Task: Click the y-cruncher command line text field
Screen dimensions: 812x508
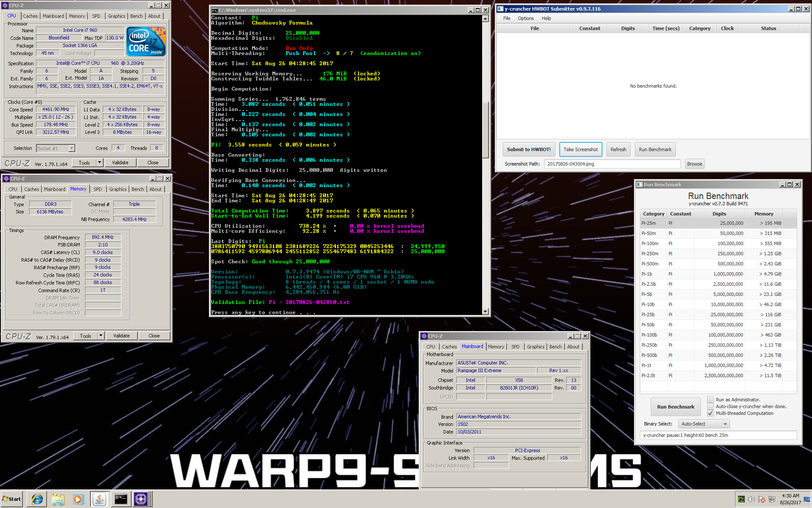Action: [x=718, y=435]
